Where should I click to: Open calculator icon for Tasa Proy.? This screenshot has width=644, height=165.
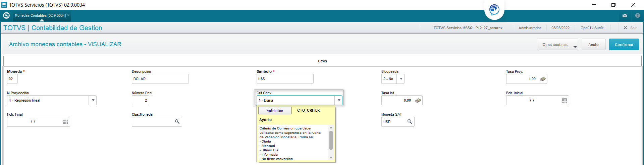click(543, 79)
